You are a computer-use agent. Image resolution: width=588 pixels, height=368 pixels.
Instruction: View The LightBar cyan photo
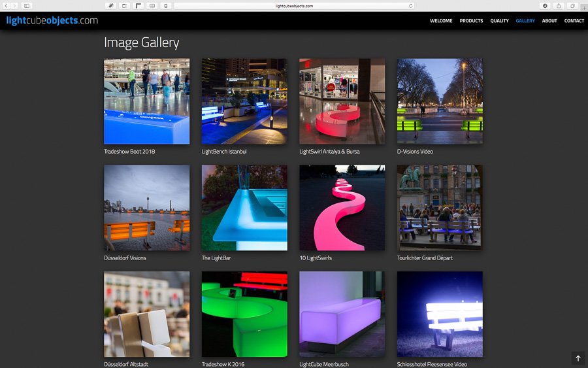tap(244, 208)
